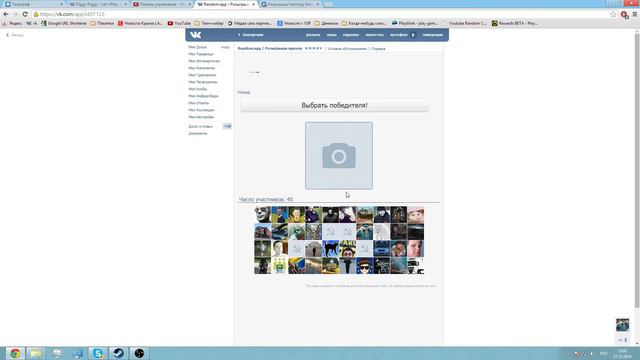Click справка in the VK header

tap(351, 35)
